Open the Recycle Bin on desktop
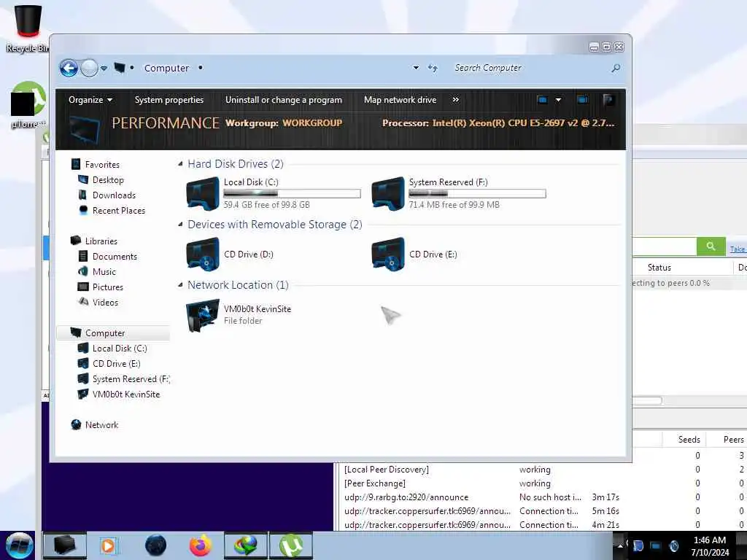747x560 pixels. (27, 28)
